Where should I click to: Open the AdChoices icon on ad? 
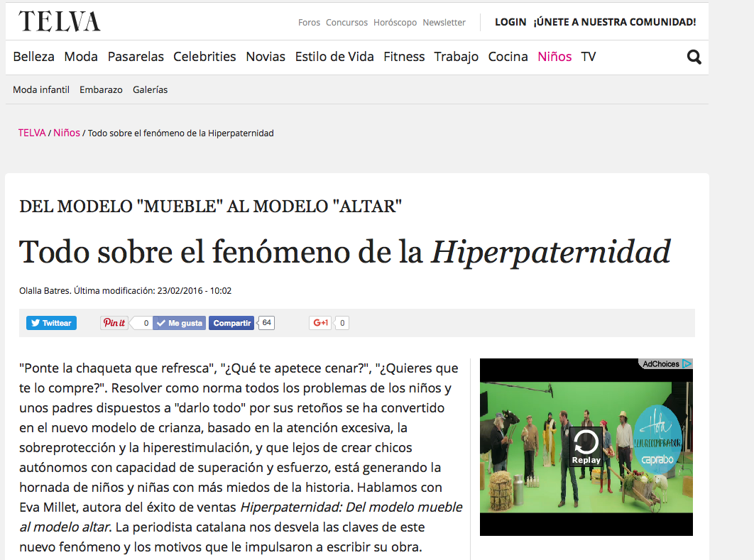point(665,364)
